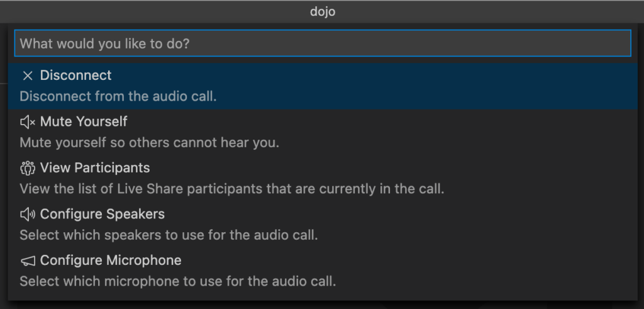Pick the Configure Microphone label

[x=111, y=260]
